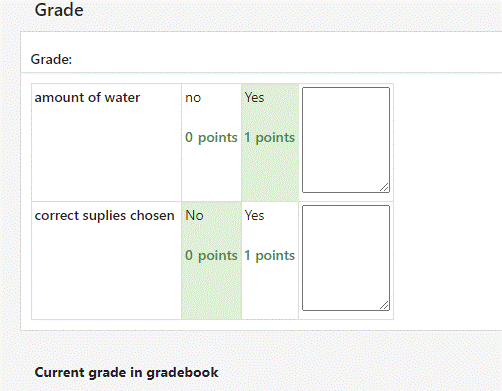502x391 pixels.
Task: Click the "amount of water" criterion label
Action: (87, 98)
